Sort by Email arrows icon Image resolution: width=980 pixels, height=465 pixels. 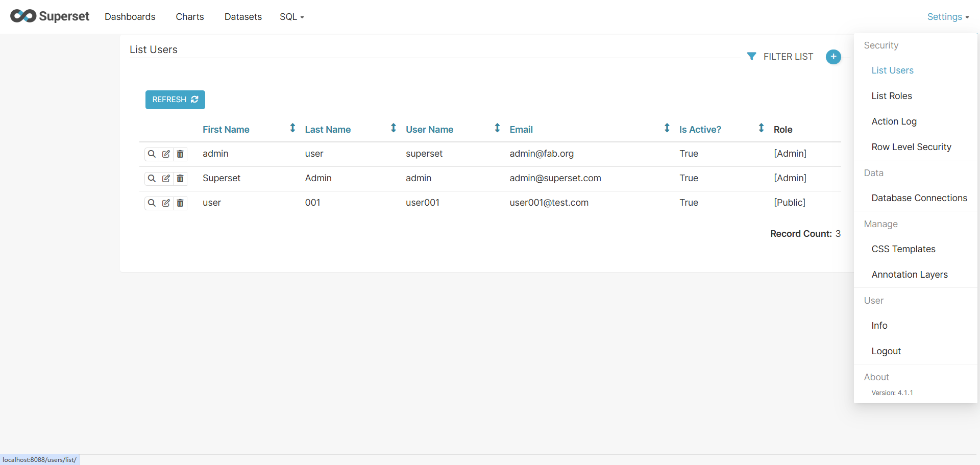[x=667, y=128]
